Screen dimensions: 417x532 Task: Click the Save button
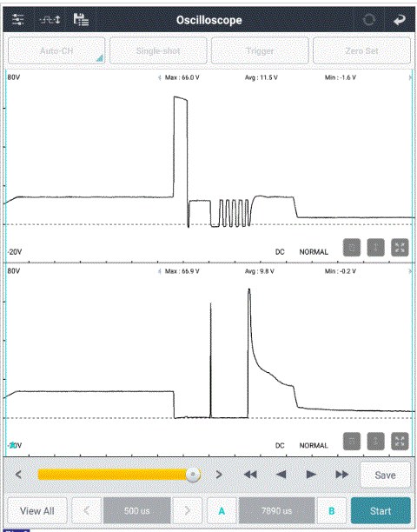[385, 475]
